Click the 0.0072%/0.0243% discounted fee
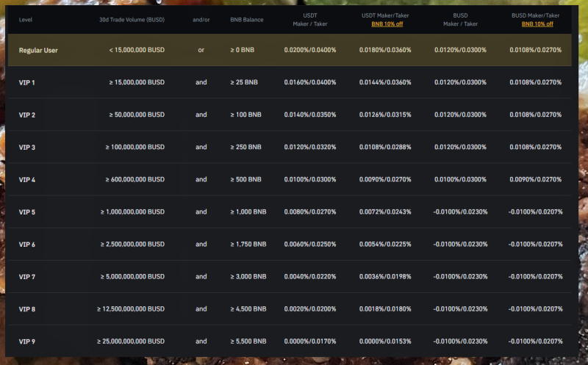The image size is (588, 365). tap(385, 212)
